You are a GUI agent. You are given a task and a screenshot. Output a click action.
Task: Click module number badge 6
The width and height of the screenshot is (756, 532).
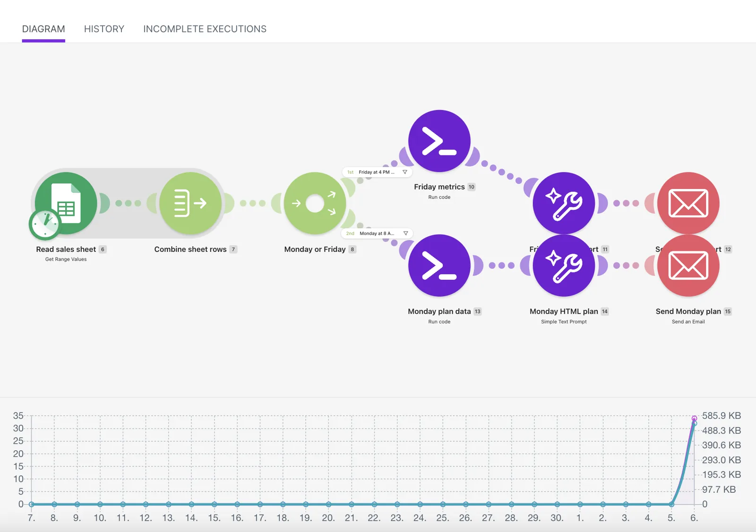click(103, 249)
